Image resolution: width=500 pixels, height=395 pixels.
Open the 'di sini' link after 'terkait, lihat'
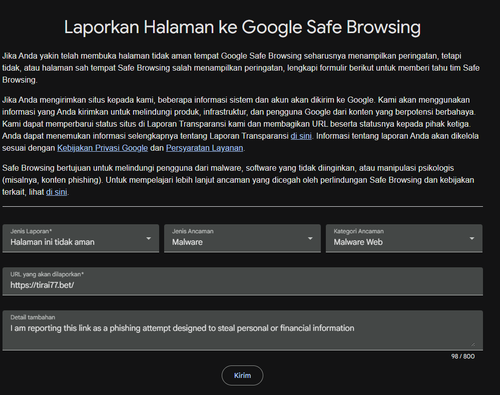click(56, 192)
